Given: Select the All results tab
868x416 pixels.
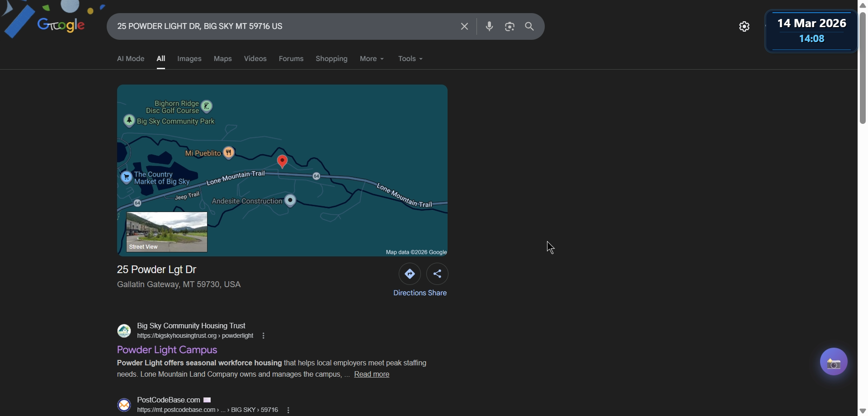Looking at the screenshot, I should (161, 59).
